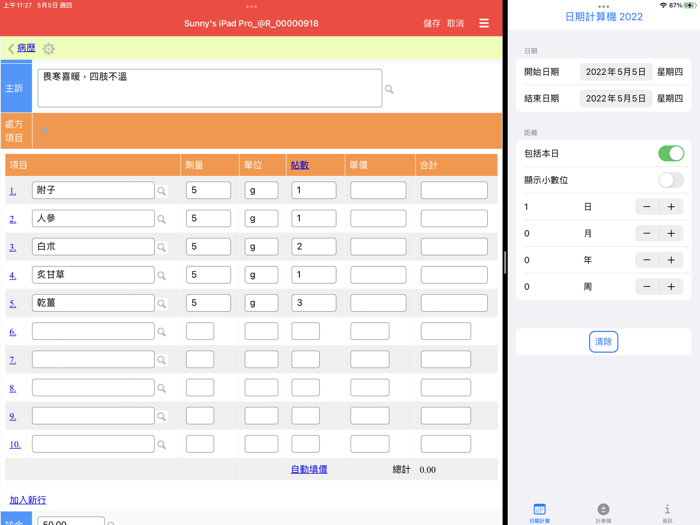
Task: Click the 劑量 field in the 乾薑 row
Action: click(x=208, y=303)
